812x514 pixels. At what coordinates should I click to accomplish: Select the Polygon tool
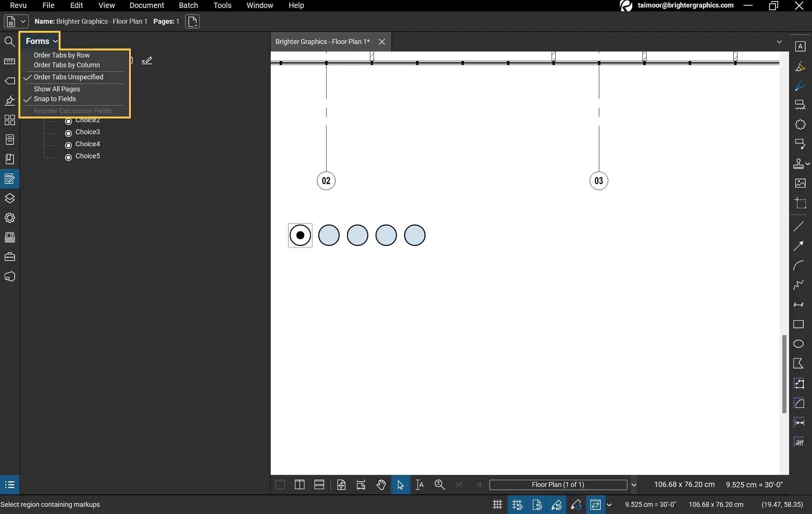pyautogui.click(x=798, y=363)
